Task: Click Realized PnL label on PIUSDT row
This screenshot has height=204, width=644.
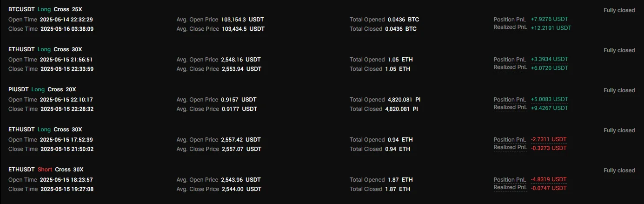Action: 510,107
